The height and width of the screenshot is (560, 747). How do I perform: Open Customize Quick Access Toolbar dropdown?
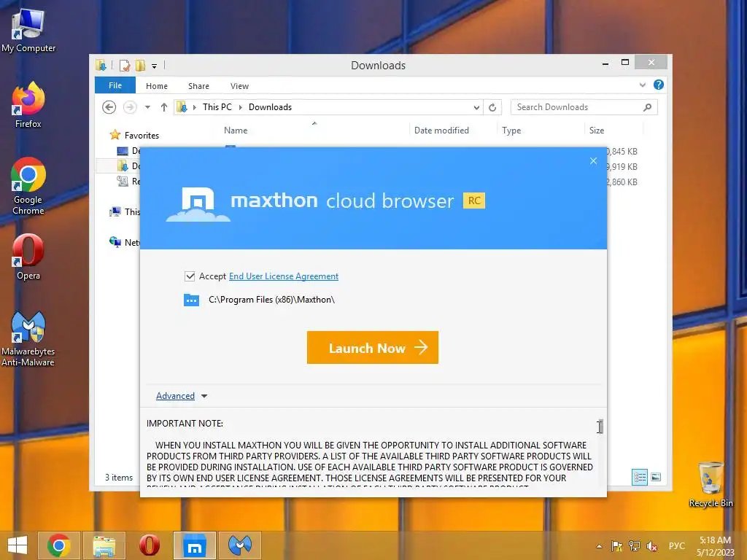[155, 66]
